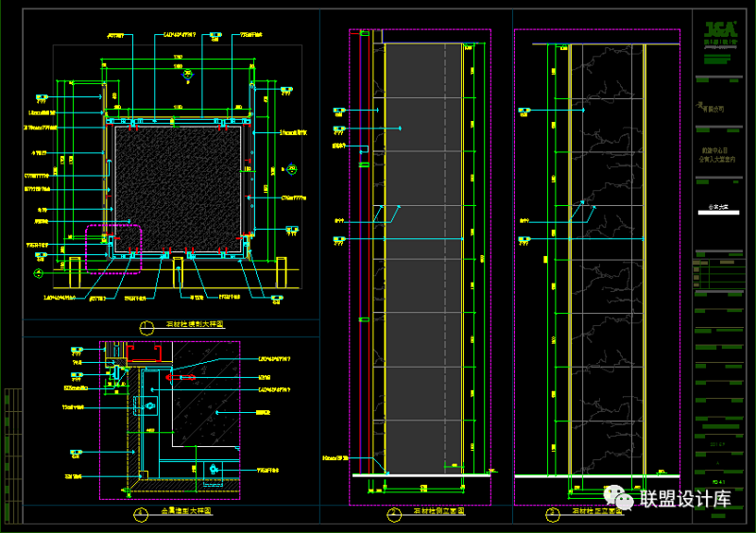Click the magenta dashed detail callout box
This screenshot has height=533, width=756.
(x=112, y=248)
